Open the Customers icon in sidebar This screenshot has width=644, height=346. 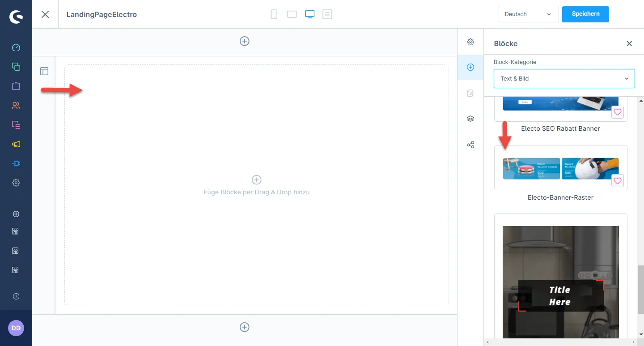[16, 106]
